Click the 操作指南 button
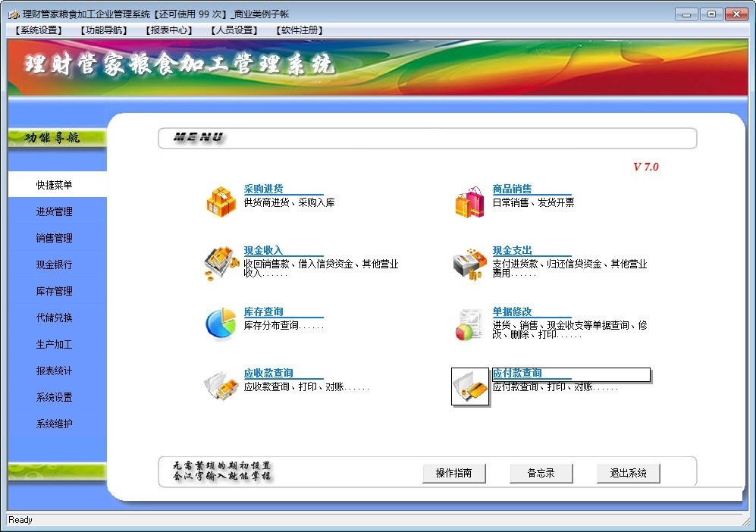This screenshot has height=532, width=756. click(453, 473)
